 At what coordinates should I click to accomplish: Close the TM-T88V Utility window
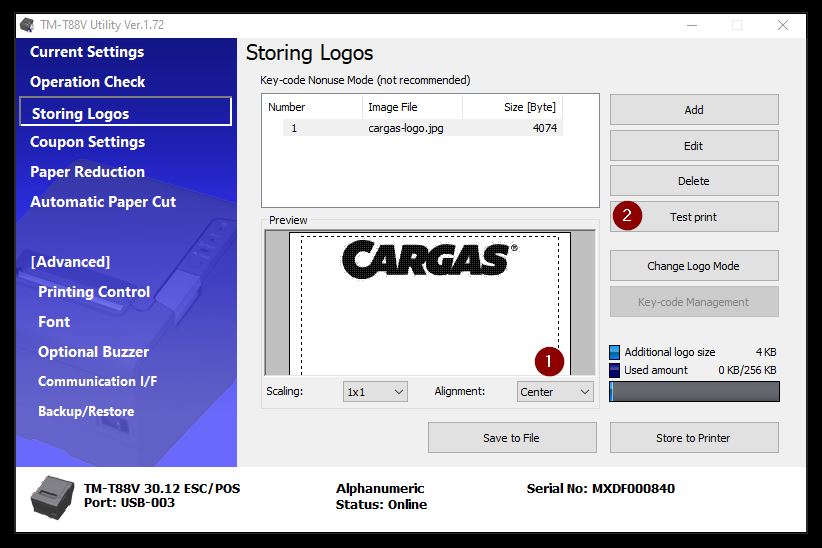pyautogui.click(x=783, y=25)
